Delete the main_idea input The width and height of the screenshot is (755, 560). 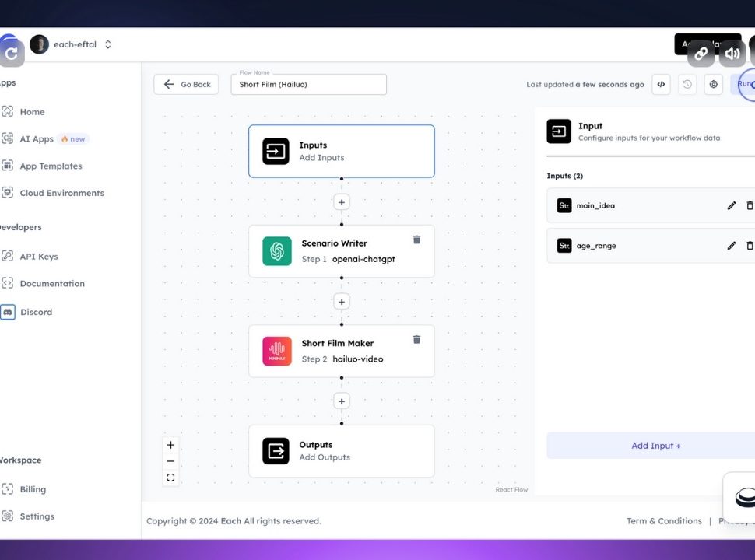[x=750, y=205]
